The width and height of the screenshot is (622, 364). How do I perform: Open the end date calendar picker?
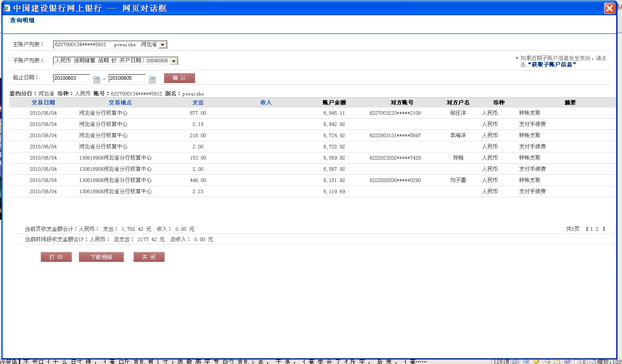[x=152, y=79]
